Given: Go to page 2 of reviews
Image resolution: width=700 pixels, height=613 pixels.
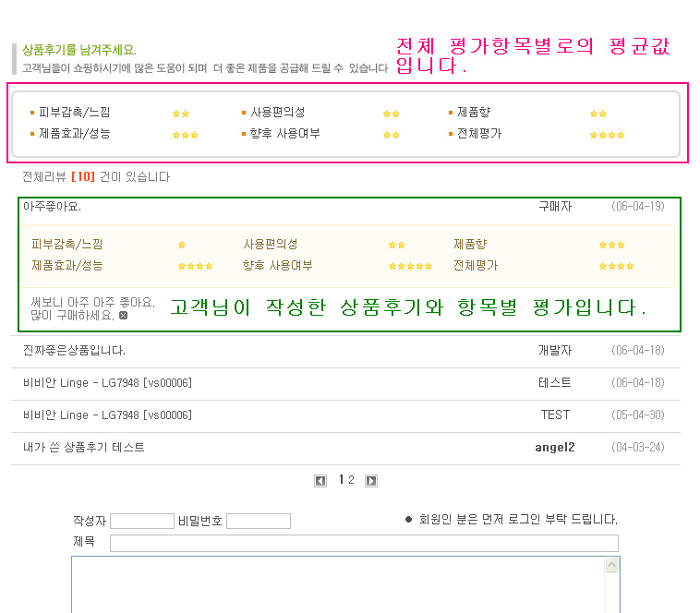Looking at the screenshot, I should tap(351, 480).
